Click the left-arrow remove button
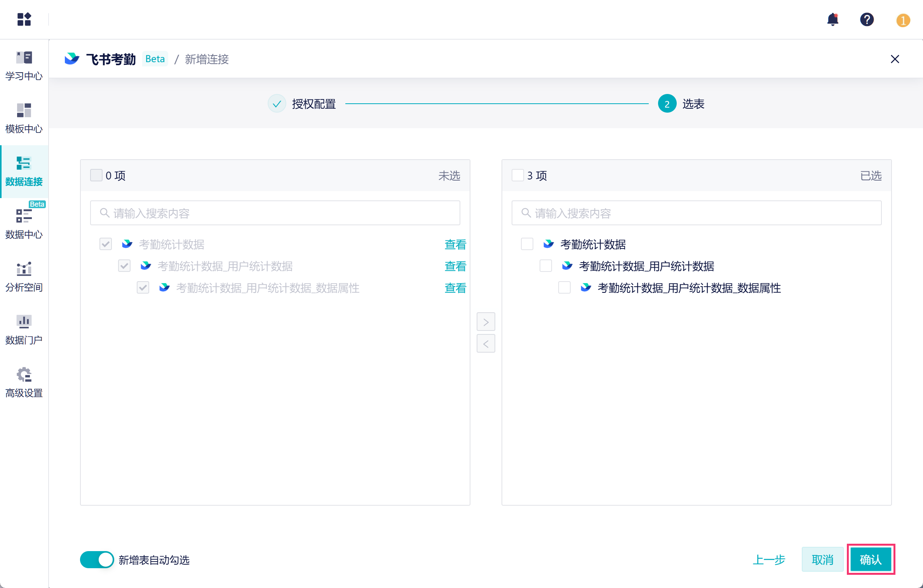Viewport: 923px width, 588px height. pos(486,344)
